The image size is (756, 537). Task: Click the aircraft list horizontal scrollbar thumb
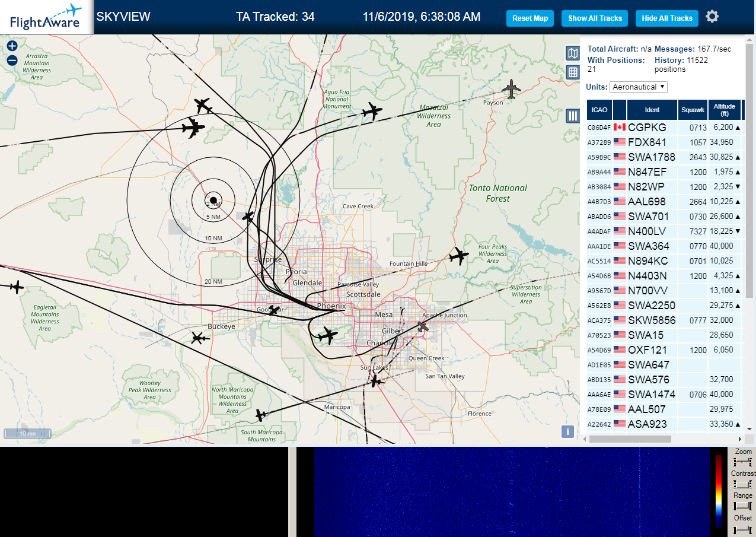pos(630,439)
